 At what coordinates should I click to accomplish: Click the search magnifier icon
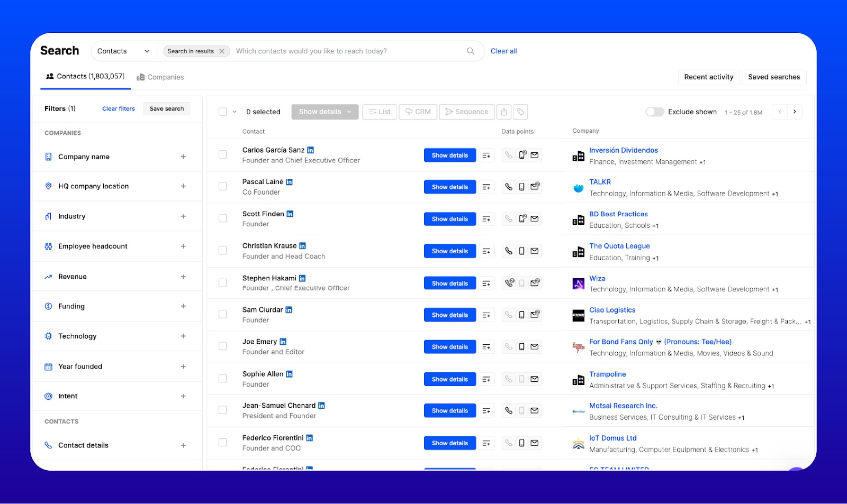pyautogui.click(x=470, y=51)
